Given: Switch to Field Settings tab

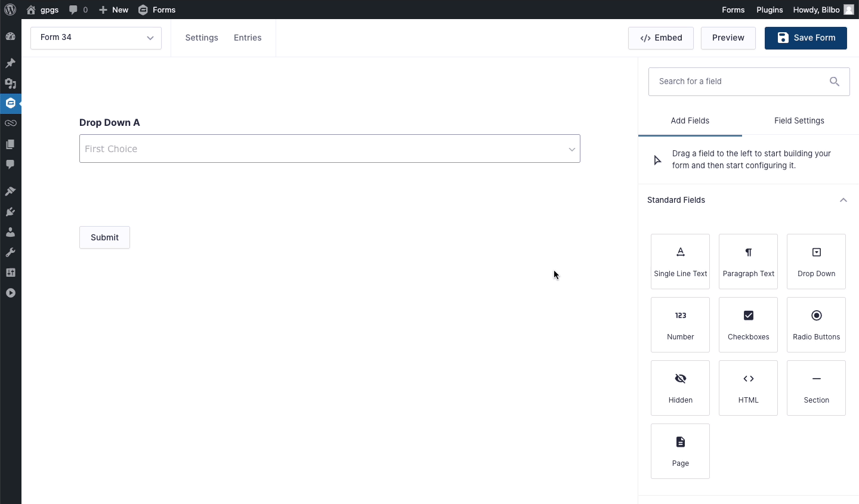Looking at the screenshot, I should (x=799, y=121).
